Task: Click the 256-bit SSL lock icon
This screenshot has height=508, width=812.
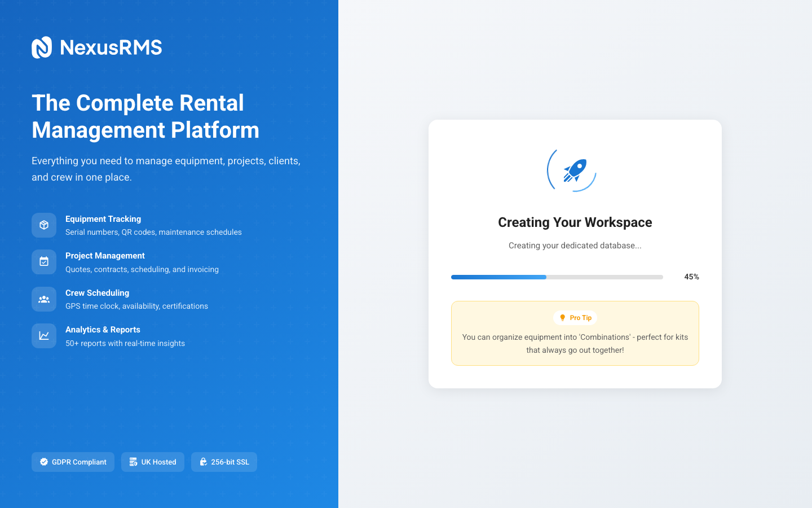Action: pos(203,462)
